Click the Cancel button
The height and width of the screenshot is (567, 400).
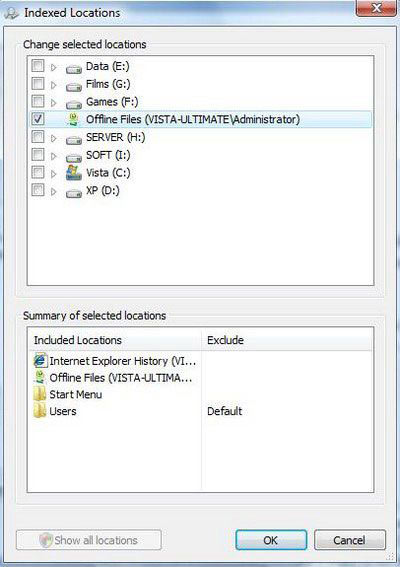(350, 540)
